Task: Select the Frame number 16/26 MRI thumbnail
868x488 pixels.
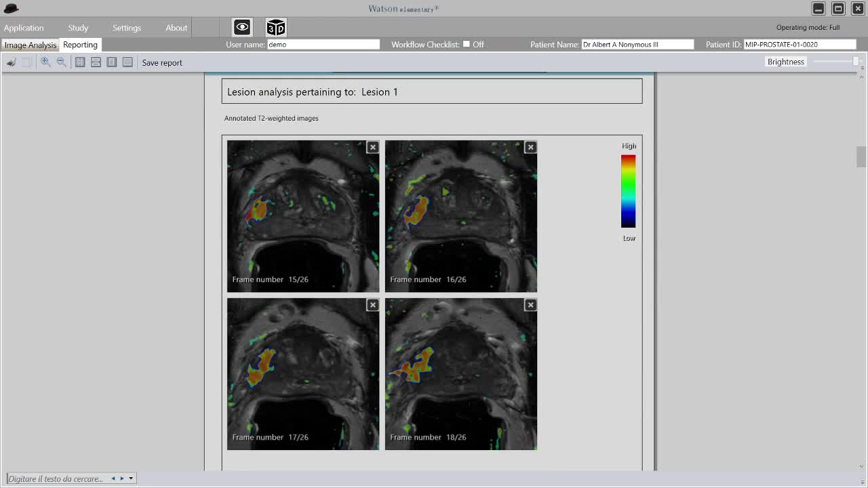Action: tap(461, 216)
